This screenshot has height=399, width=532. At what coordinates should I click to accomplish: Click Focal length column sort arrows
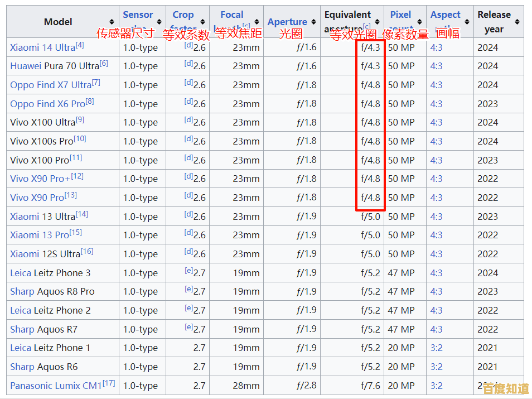click(x=257, y=22)
